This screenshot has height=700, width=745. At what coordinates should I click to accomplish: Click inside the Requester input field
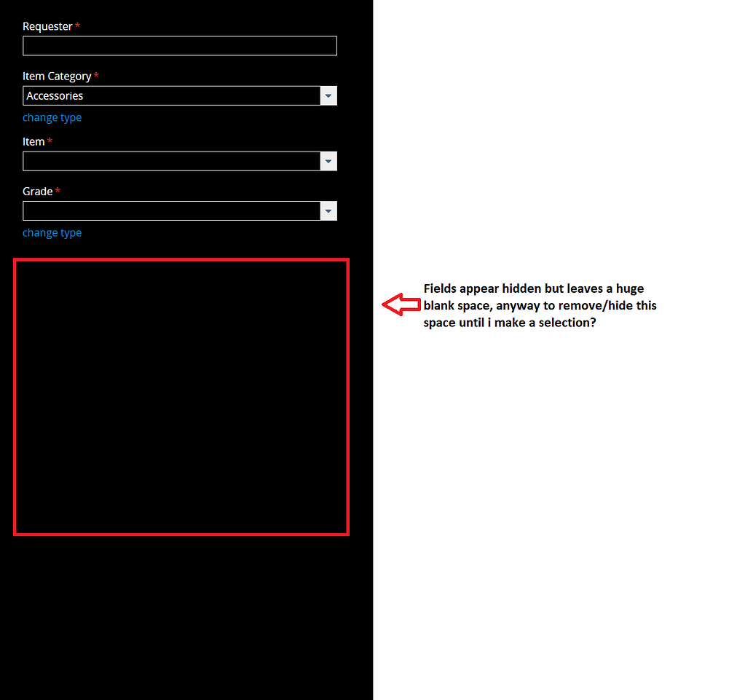tap(179, 45)
